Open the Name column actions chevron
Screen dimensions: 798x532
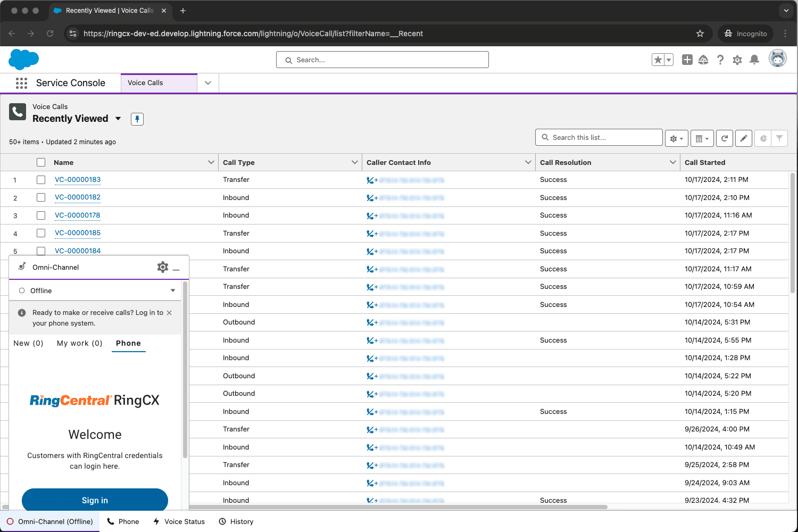pos(211,162)
